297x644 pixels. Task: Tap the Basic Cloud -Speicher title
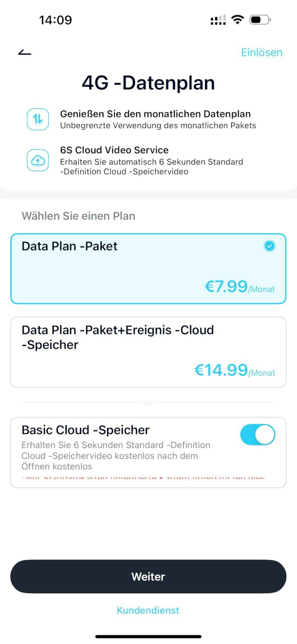click(x=86, y=430)
